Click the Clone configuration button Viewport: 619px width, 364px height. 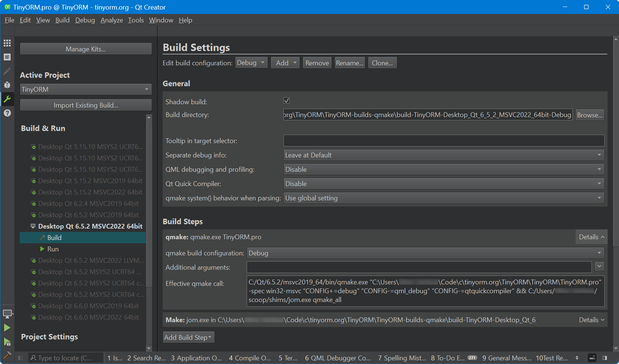pos(382,63)
